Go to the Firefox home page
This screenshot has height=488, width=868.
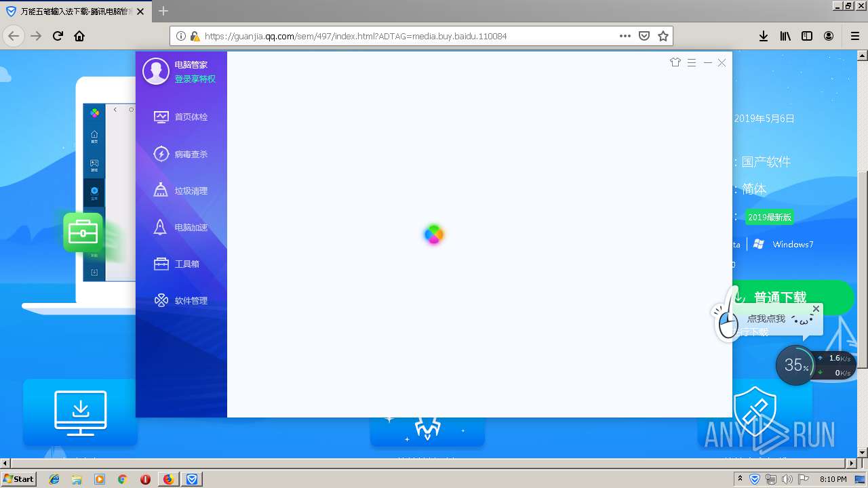tap(79, 36)
